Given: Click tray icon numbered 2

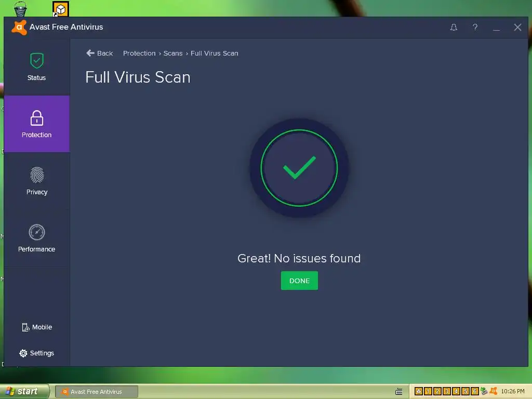Looking at the screenshot, I should (437, 391).
